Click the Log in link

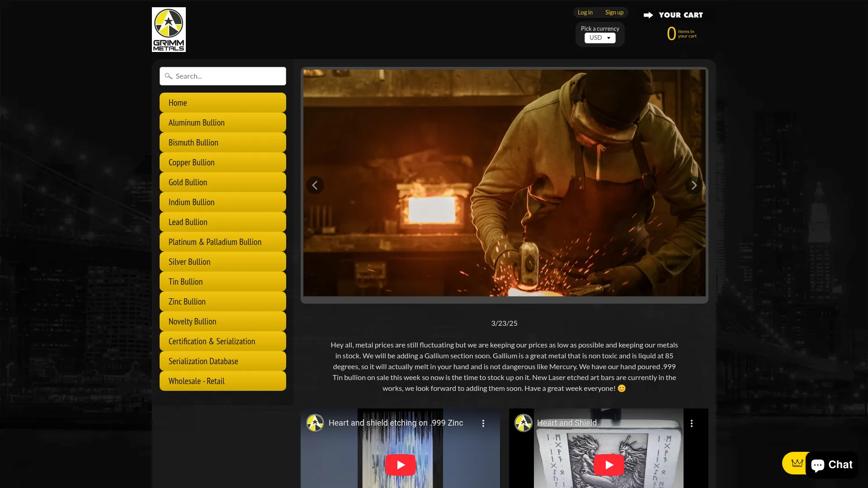pos(585,13)
